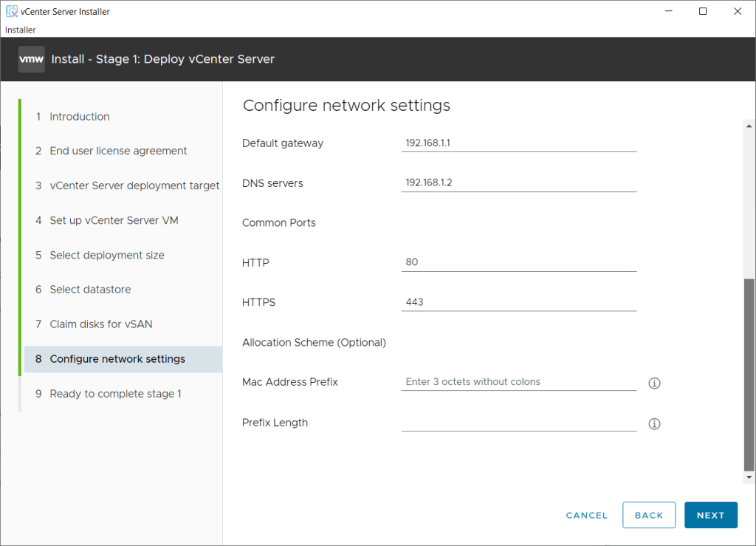The width and height of the screenshot is (756, 546).
Task: Go to Introduction step
Action: pyautogui.click(x=80, y=117)
